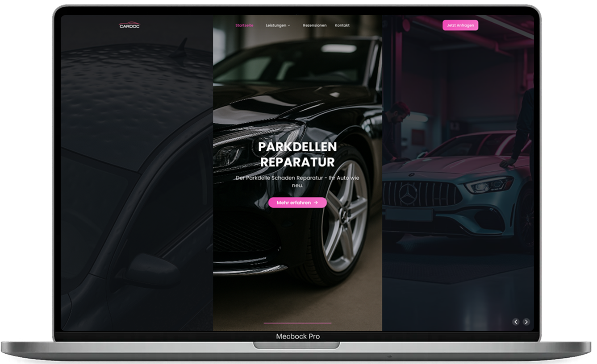Click the Parkdellen Reparatur heading

(x=297, y=154)
